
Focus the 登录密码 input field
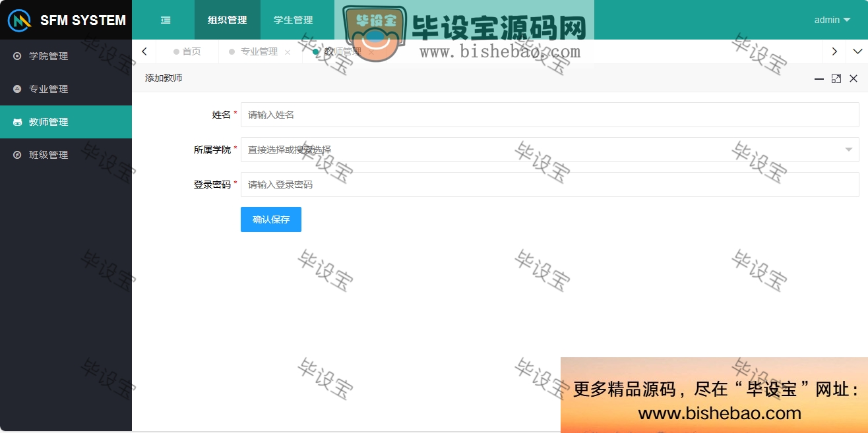(550, 185)
